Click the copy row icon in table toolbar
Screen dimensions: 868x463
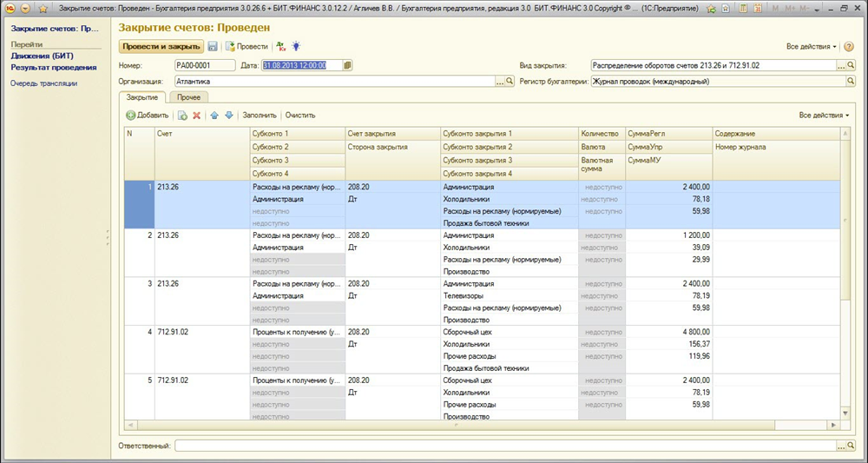tap(182, 115)
